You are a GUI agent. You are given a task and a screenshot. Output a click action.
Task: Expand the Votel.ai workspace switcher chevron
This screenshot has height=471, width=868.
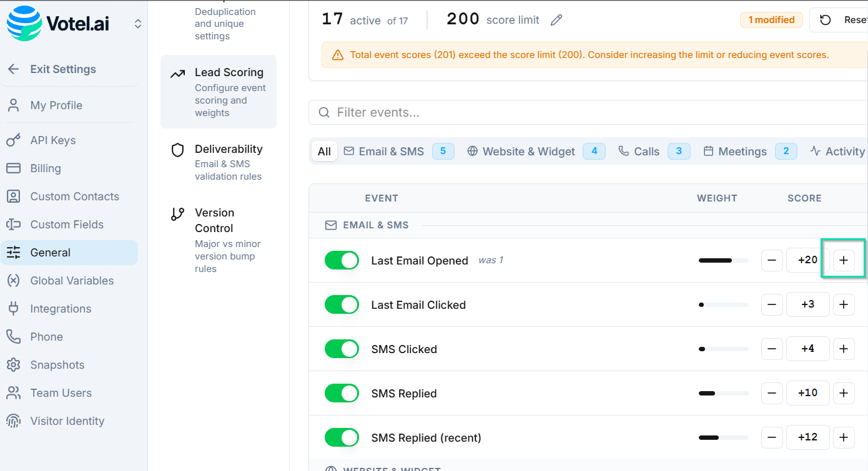tap(138, 24)
